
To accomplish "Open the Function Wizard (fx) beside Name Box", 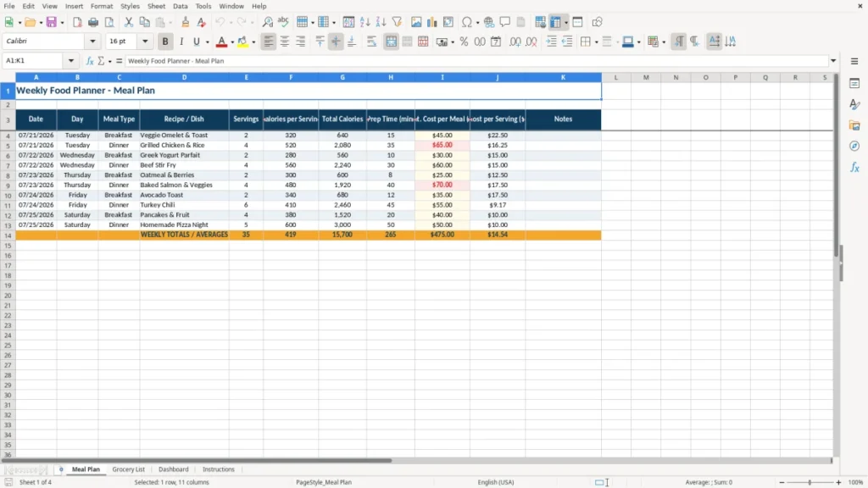I will 90,61.
